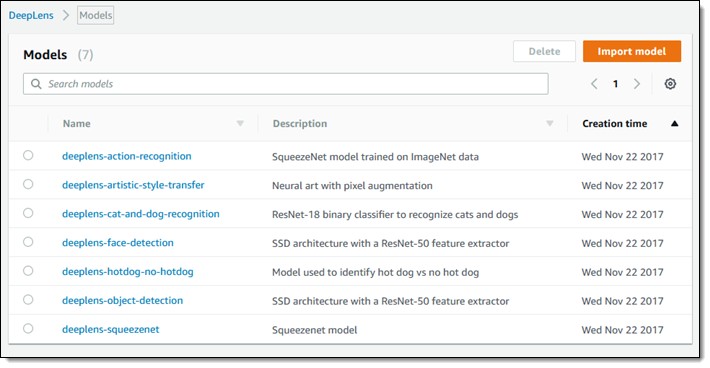The image size is (710, 368).
Task: Open deeplens-cat-and-dog-recognition model link
Action: pos(141,214)
